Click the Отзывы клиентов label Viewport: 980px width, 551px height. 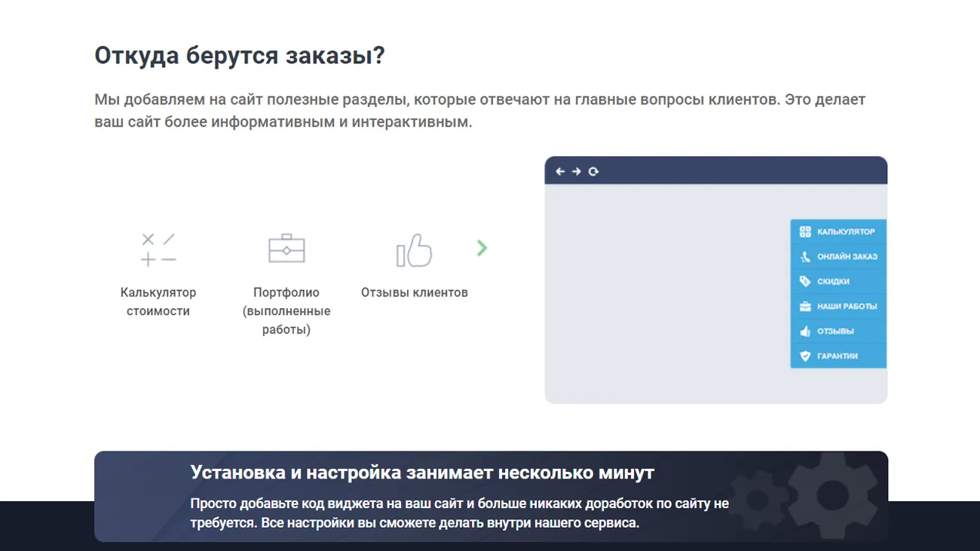click(x=414, y=292)
